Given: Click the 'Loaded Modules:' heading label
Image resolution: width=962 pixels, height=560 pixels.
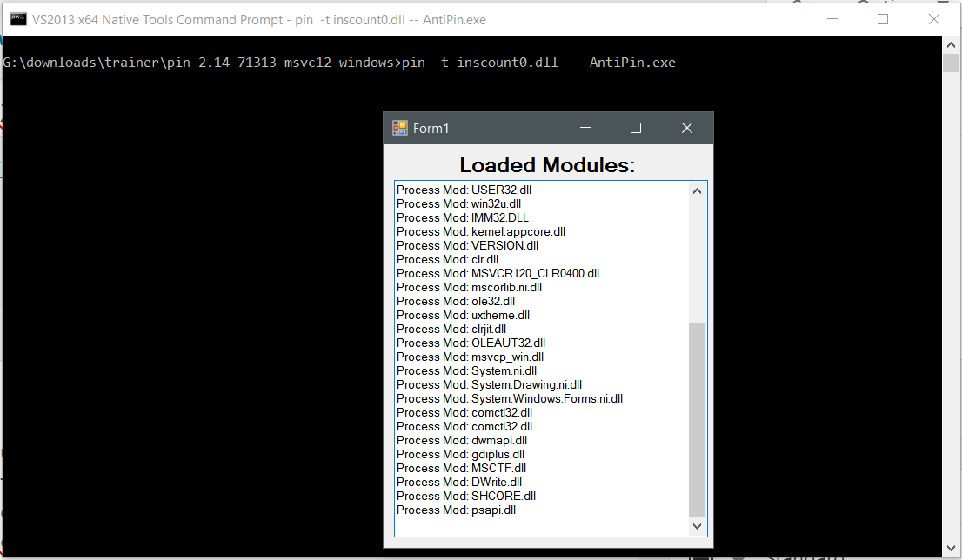Looking at the screenshot, I should 547,165.
